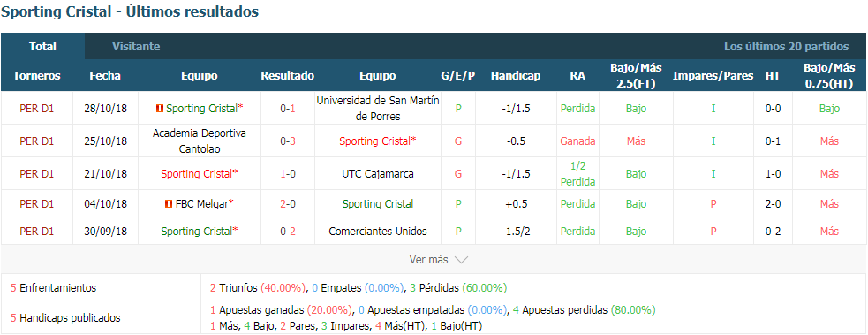Open UTC Cajamarca team link
Viewport: 868px width, 335px height.
pos(378,174)
